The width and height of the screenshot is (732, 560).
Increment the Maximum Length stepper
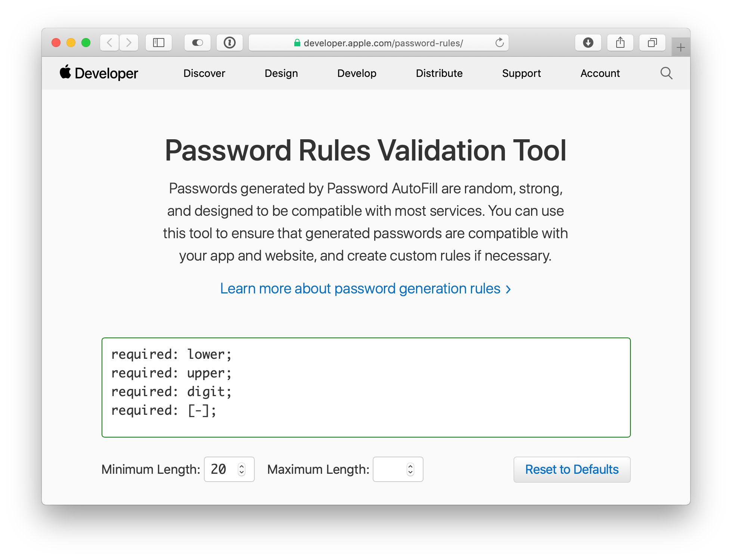point(411,466)
